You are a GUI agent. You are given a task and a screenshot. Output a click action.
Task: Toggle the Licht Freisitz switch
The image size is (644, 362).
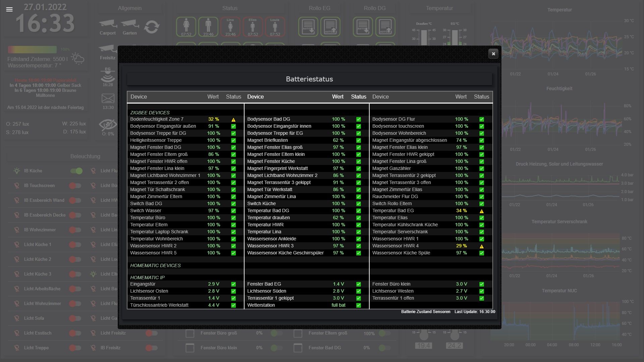coord(152,333)
